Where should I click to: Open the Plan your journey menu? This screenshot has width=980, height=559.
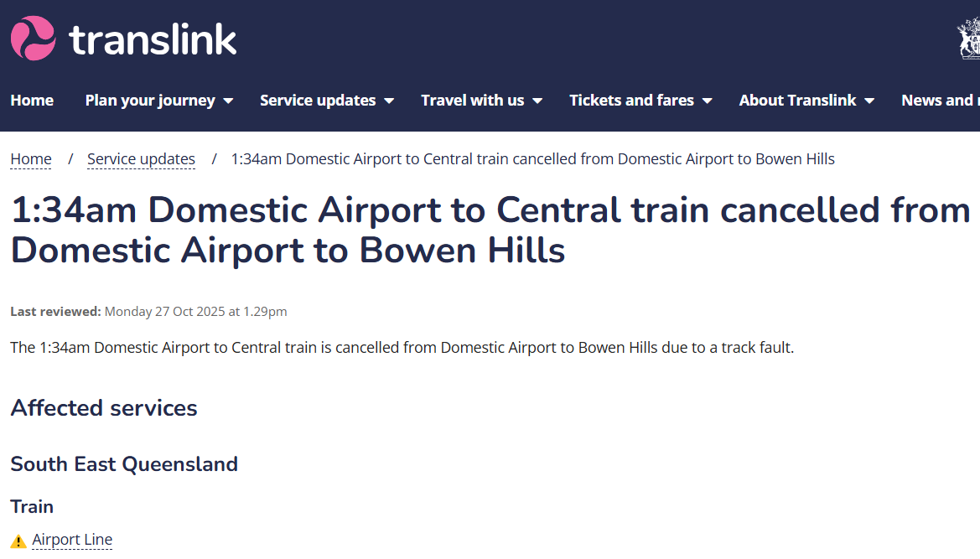150,101
